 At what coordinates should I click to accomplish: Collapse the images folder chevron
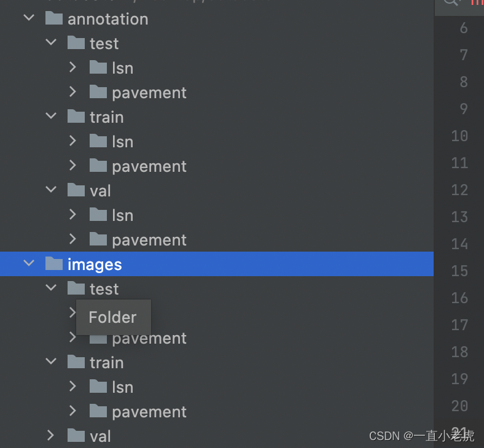tap(29, 264)
